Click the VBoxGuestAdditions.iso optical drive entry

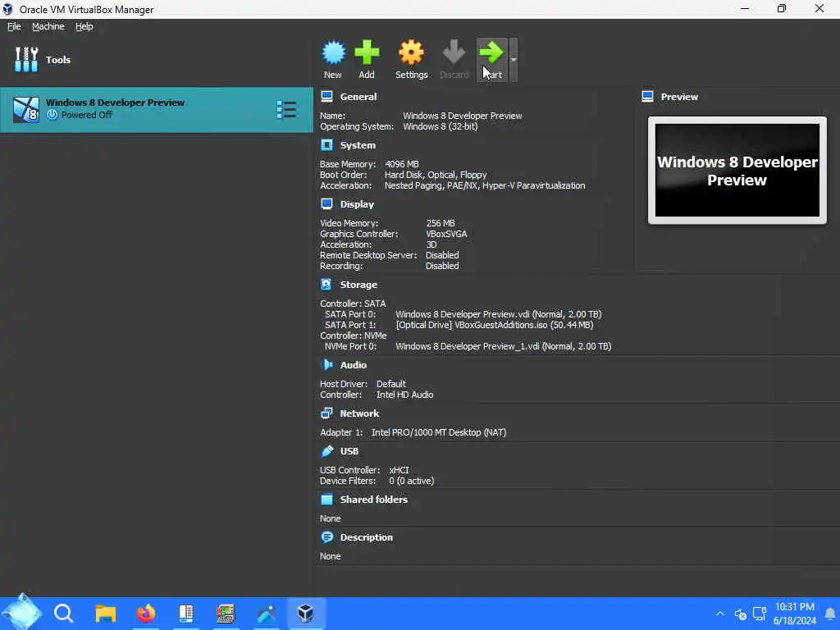(x=495, y=325)
